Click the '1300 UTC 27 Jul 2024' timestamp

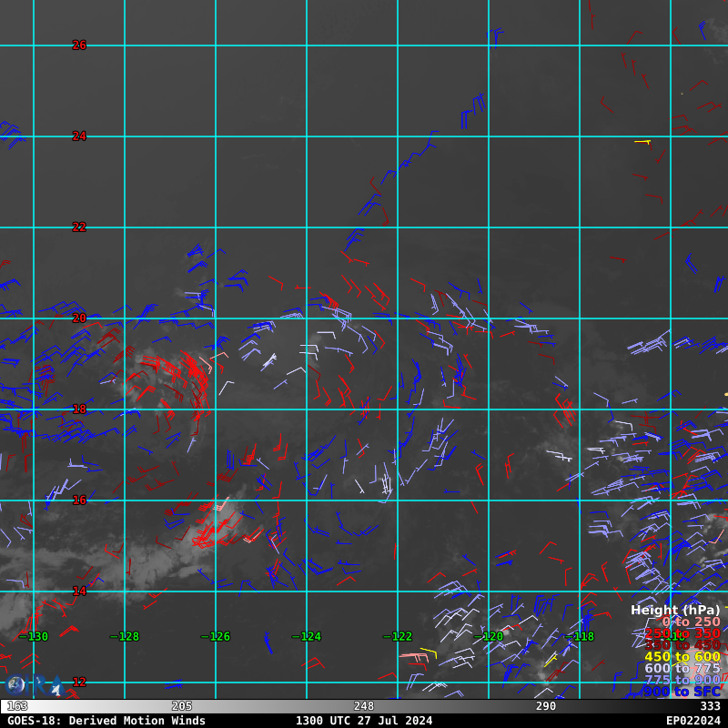(363, 721)
